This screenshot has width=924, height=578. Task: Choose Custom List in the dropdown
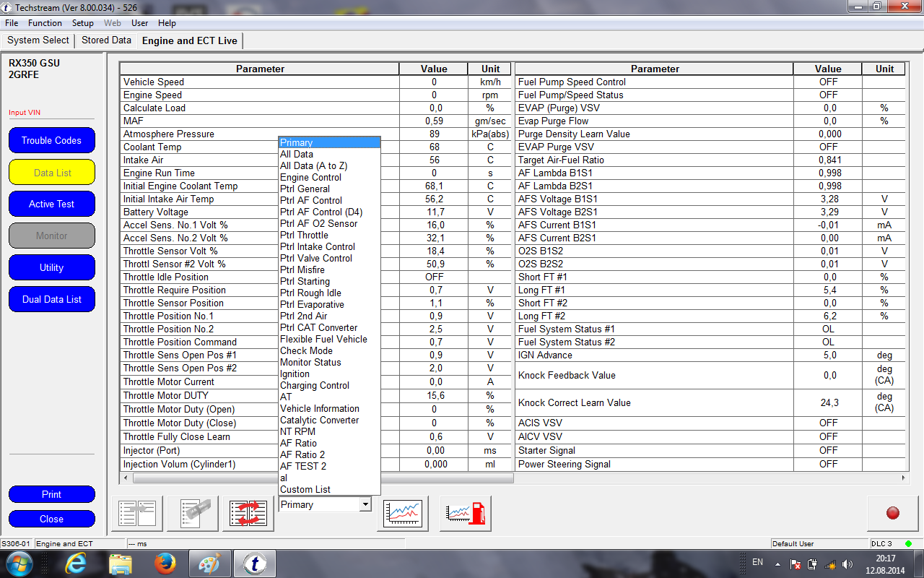[x=305, y=489]
